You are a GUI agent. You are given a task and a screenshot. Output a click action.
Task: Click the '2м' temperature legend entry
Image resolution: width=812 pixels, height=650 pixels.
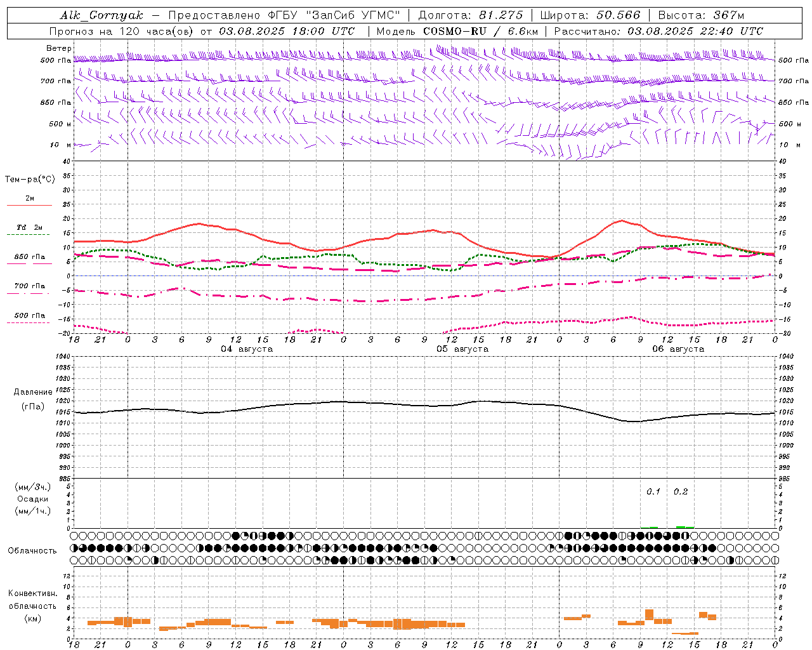[30, 199]
